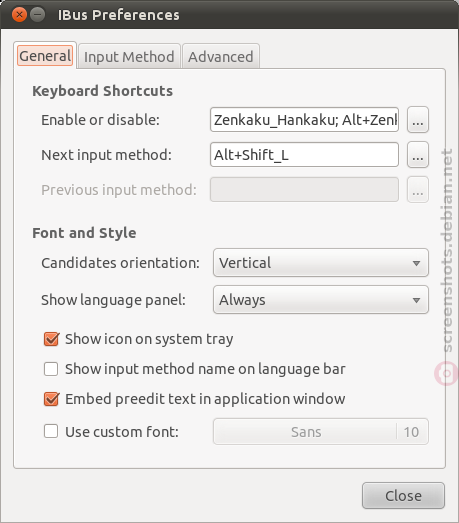Click the Candidates orientation dropdown arrow

coord(416,263)
